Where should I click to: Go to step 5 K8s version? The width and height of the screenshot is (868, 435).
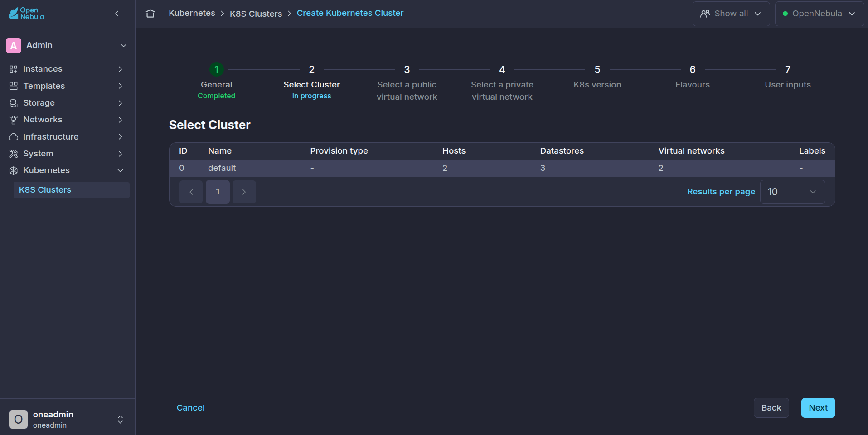[597, 76]
